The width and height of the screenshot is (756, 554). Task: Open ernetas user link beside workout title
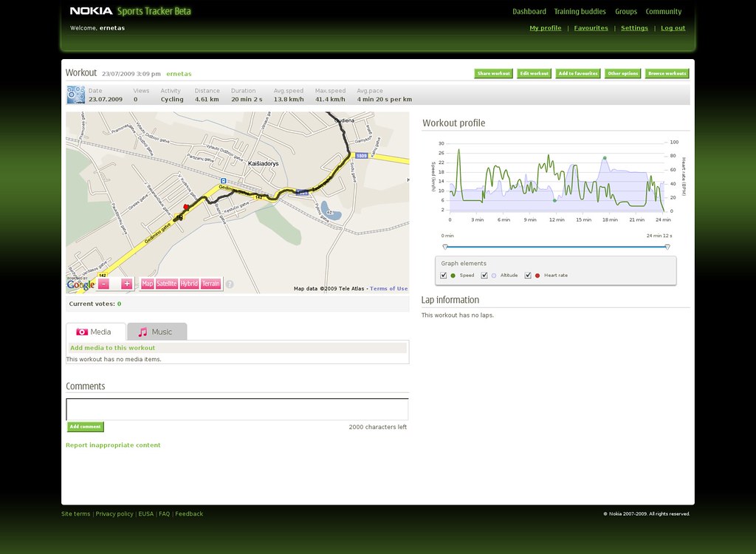click(x=179, y=74)
